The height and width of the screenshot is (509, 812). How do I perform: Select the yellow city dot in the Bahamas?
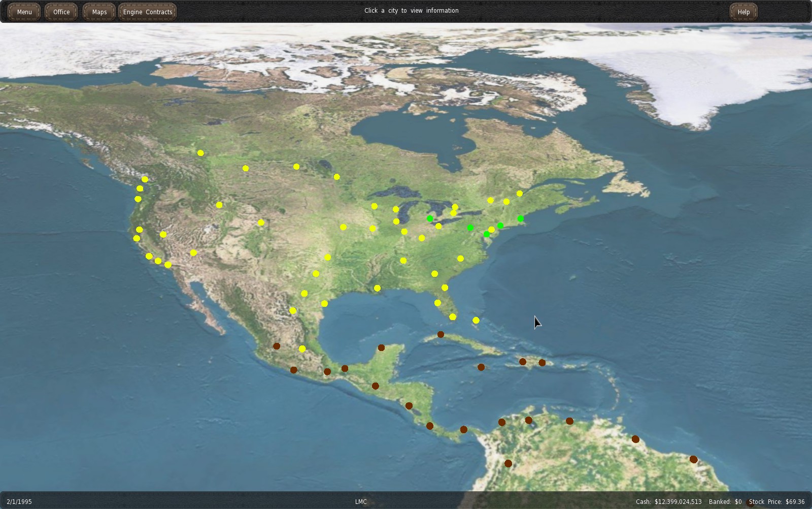(x=476, y=320)
